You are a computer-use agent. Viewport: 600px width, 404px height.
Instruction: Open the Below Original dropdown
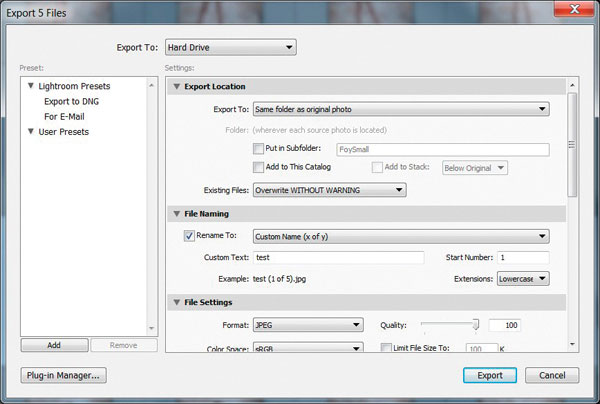tap(475, 168)
